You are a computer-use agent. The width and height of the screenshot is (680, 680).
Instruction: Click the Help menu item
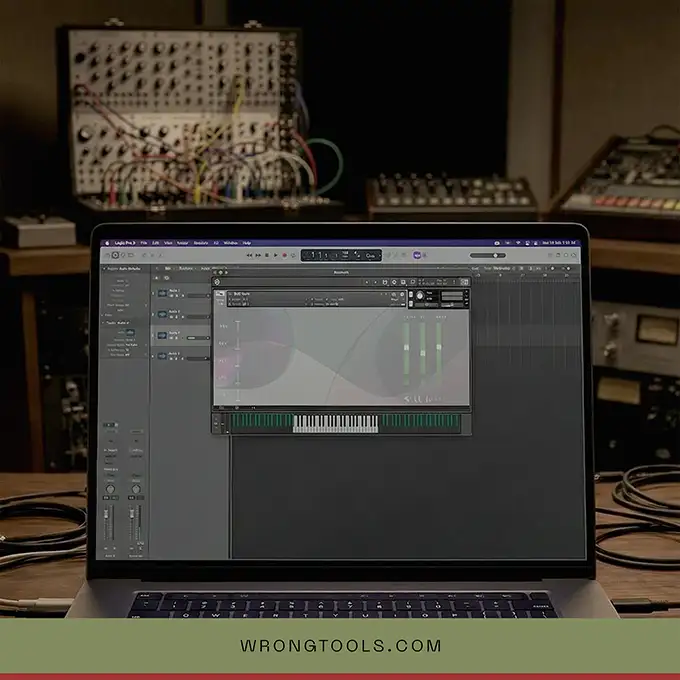pos(247,243)
